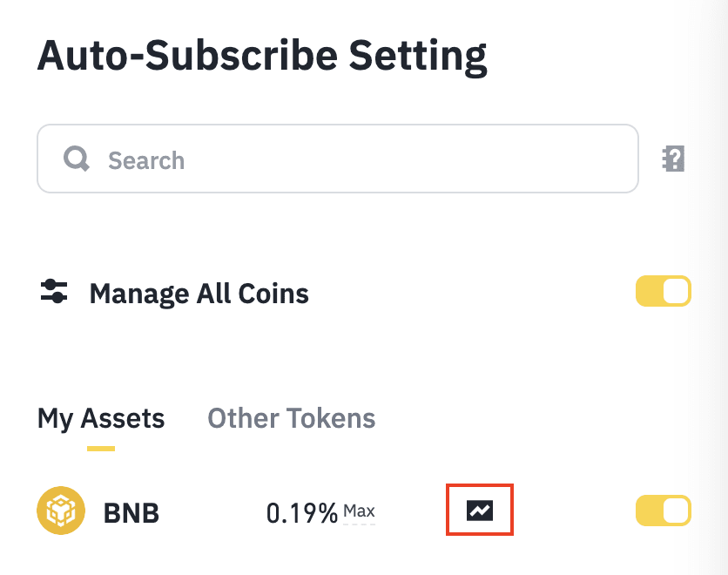Click the 0.19% rate for BNB
The width and height of the screenshot is (728, 575).
pos(301,513)
